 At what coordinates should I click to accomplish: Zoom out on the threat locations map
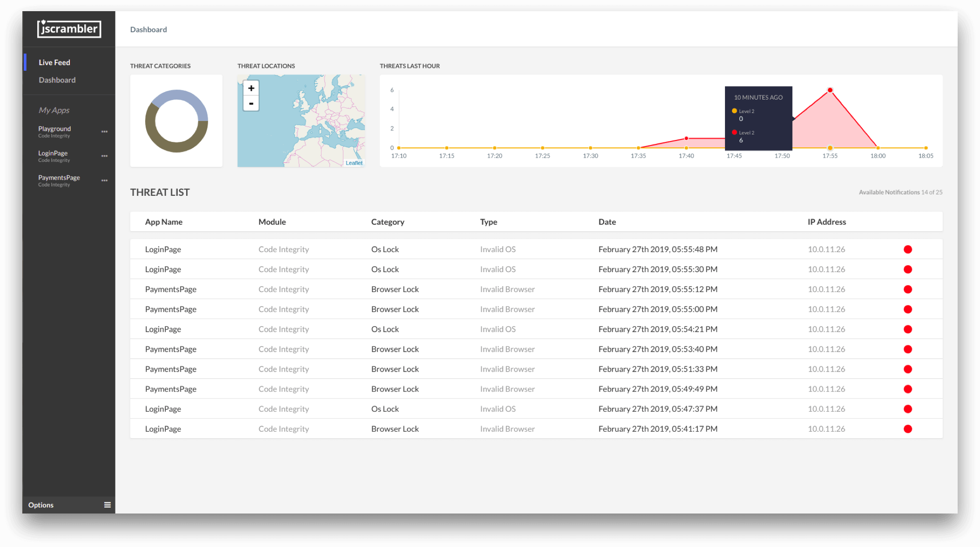[250, 103]
